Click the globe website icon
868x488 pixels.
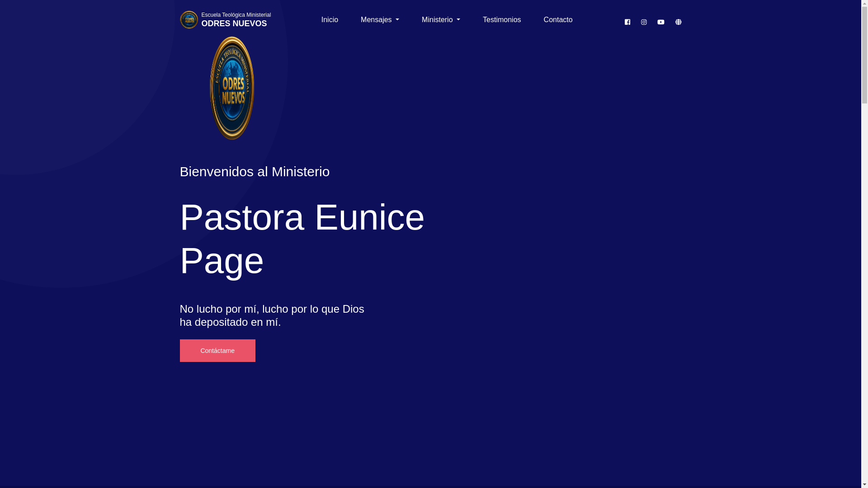(x=678, y=22)
